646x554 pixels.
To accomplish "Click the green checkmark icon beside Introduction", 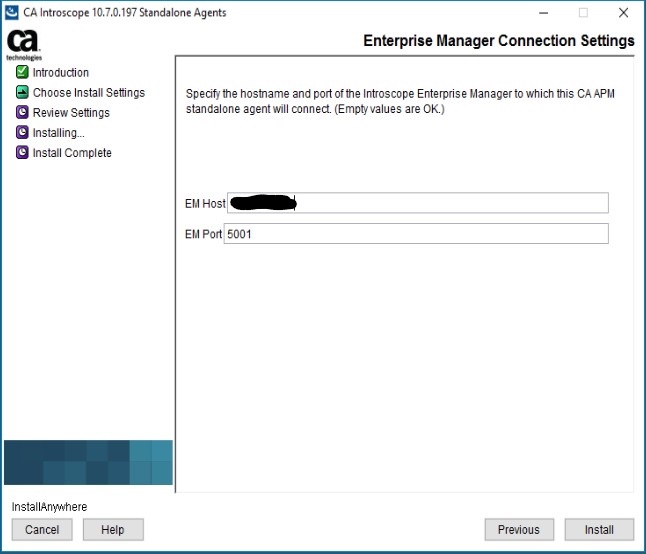I will pyautogui.click(x=22, y=72).
